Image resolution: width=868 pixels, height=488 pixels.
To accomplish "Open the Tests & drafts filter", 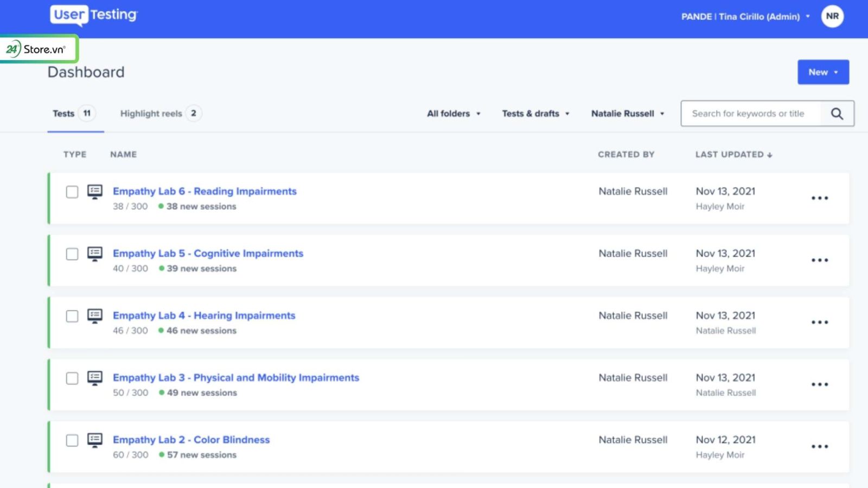I will [535, 113].
